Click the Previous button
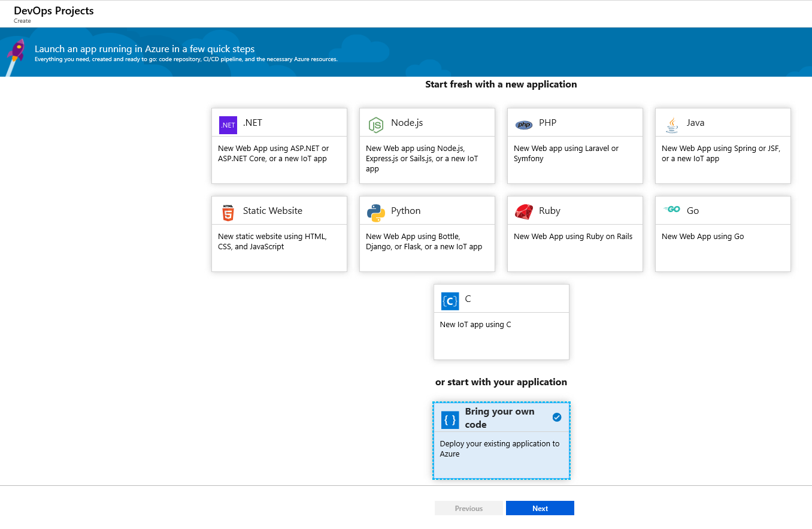Image resolution: width=812 pixels, height=529 pixels. 469,508
